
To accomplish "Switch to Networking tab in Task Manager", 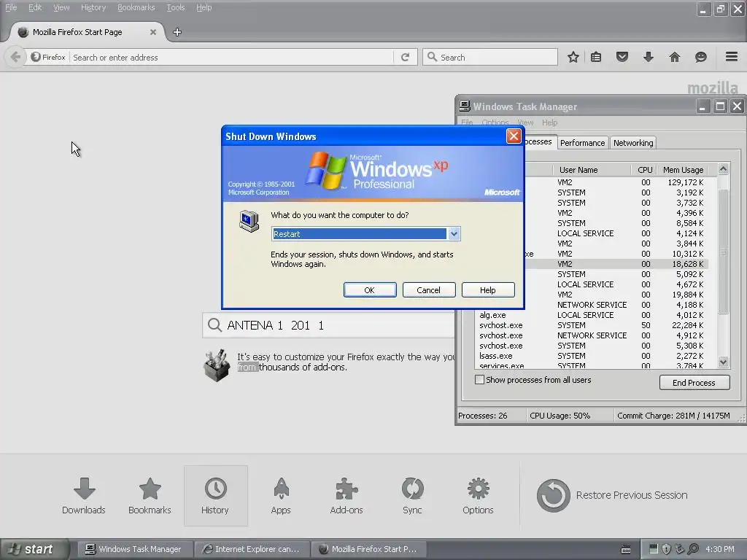I will click(633, 143).
